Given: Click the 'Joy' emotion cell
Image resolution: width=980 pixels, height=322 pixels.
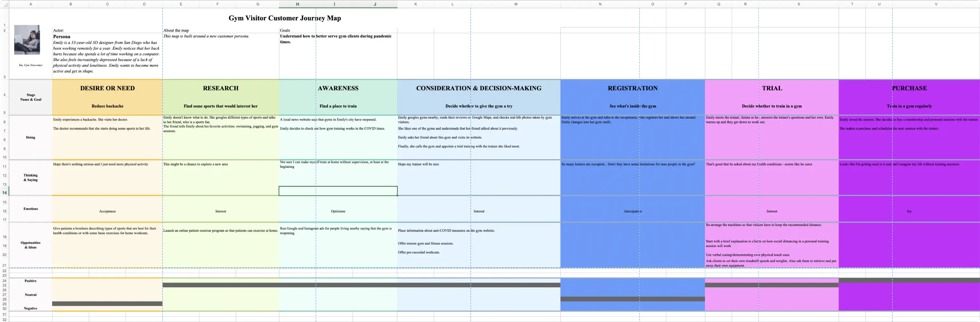Looking at the screenshot, I should coord(909,211).
